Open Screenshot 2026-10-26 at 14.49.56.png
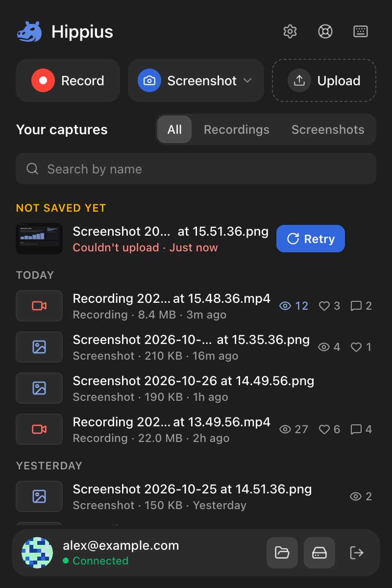 [x=194, y=381]
